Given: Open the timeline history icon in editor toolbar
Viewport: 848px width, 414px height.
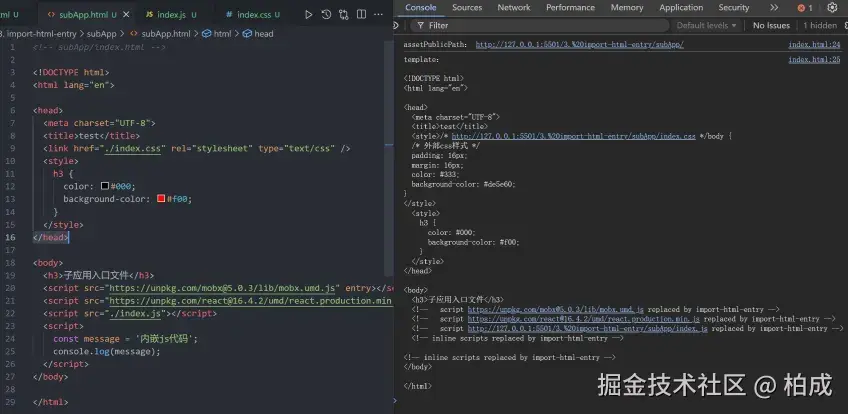Looking at the screenshot, I should [x=326, y=15].
